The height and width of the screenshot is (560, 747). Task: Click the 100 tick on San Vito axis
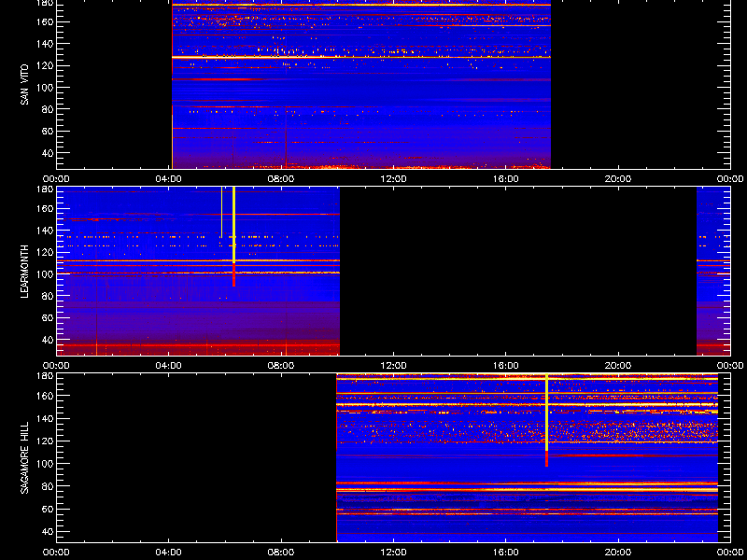pyautogui.click(x=45, y=88)
